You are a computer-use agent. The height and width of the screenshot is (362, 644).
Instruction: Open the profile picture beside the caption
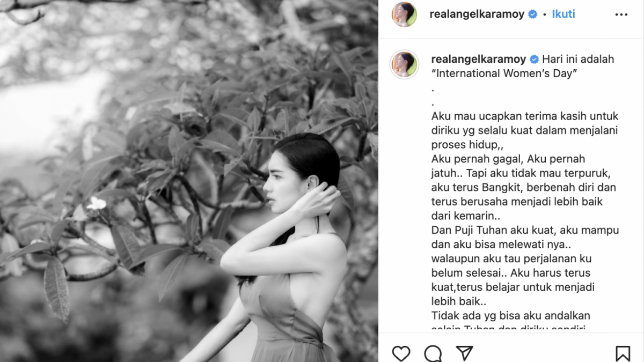point(404,65)
